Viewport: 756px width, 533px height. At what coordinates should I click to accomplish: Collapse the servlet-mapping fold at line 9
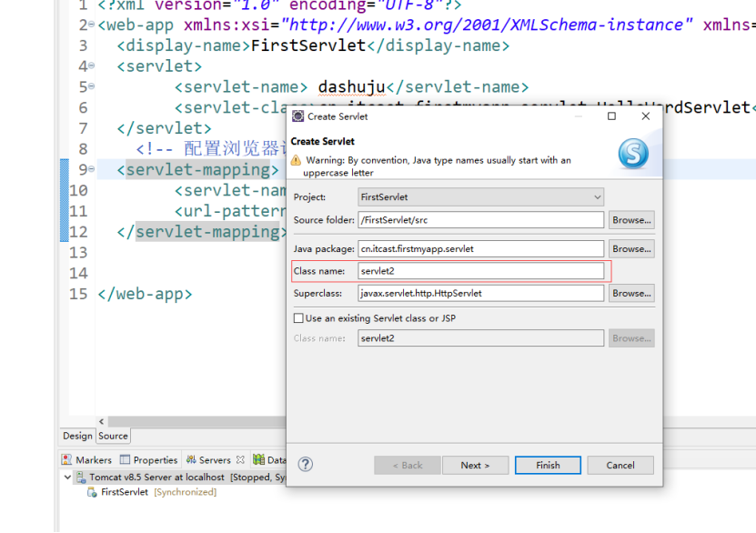(92, 168)
